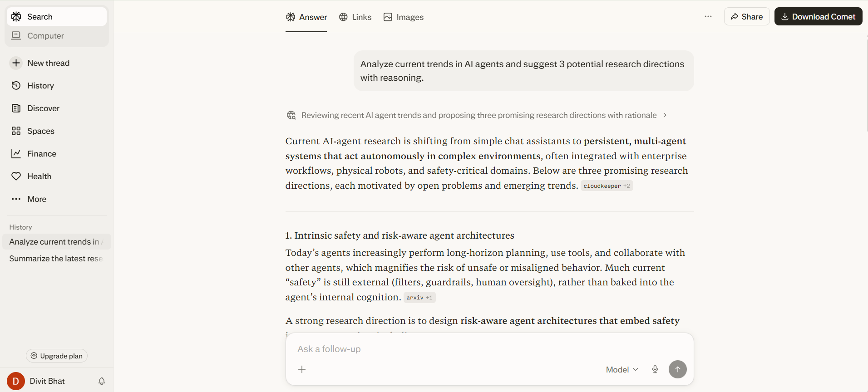
Task: Open the Discover feed
Action: coord(43,108)
